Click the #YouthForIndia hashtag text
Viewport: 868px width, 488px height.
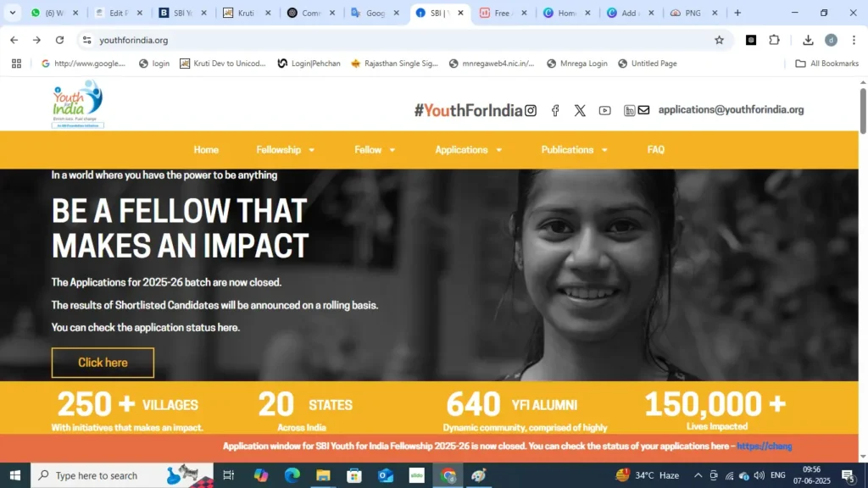pyautogui.click(x=468, y=110)
